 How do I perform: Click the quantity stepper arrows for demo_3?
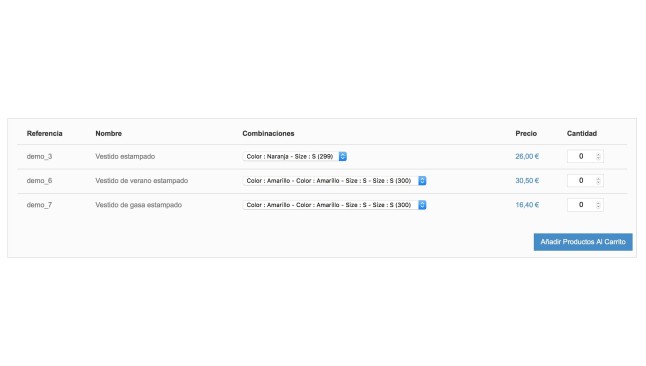click(598, 156)
